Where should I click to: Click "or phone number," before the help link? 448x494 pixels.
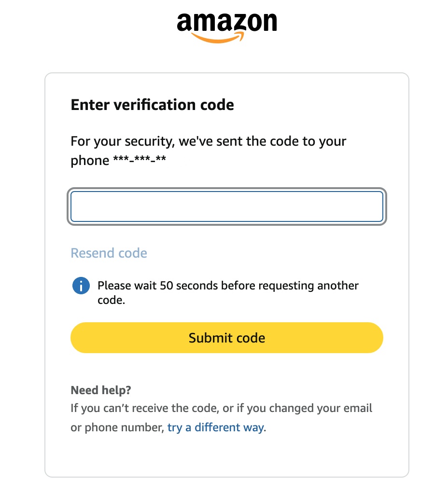pos(117,427)
